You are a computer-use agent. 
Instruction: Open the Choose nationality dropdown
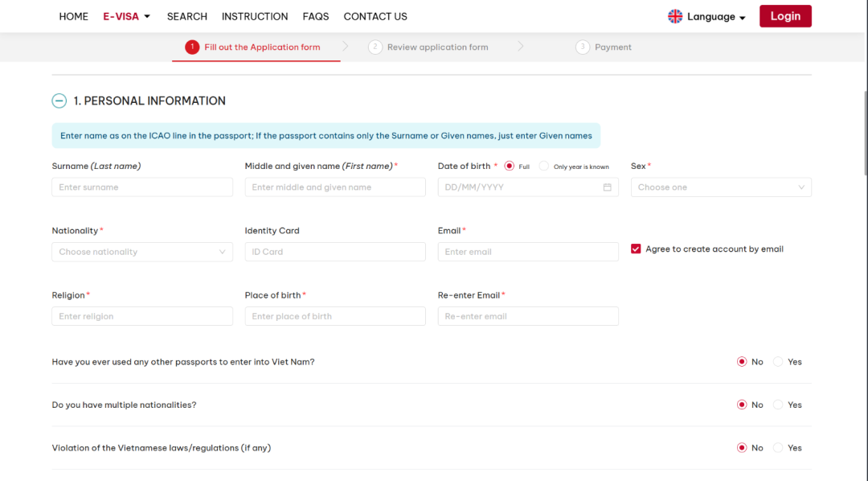coord(142,252)
